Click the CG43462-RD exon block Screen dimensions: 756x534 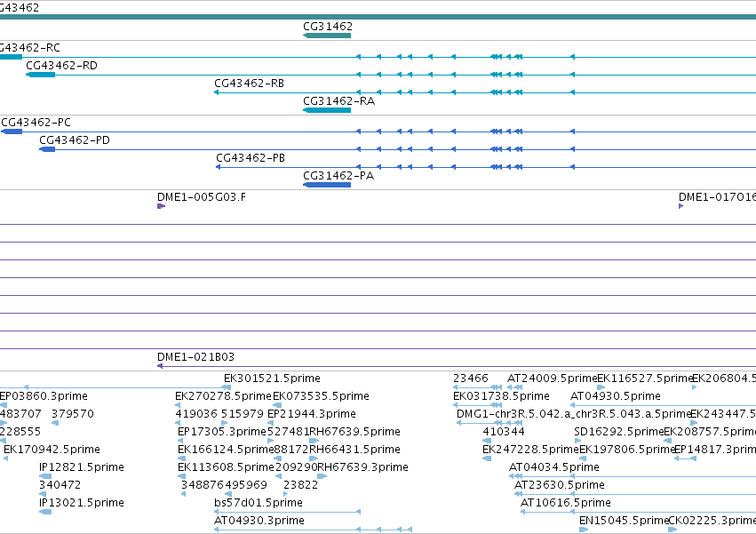pyautogui.click(x=41, y=75)
